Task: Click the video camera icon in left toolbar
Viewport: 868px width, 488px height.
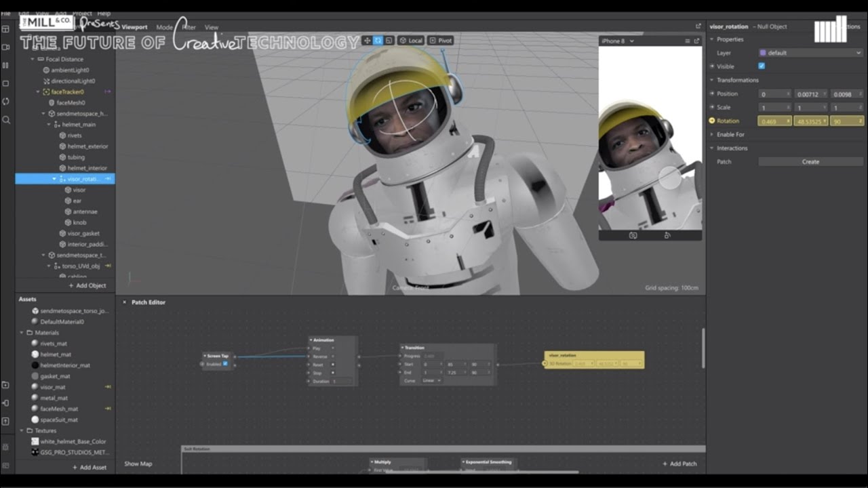Action: click(6, 47)
